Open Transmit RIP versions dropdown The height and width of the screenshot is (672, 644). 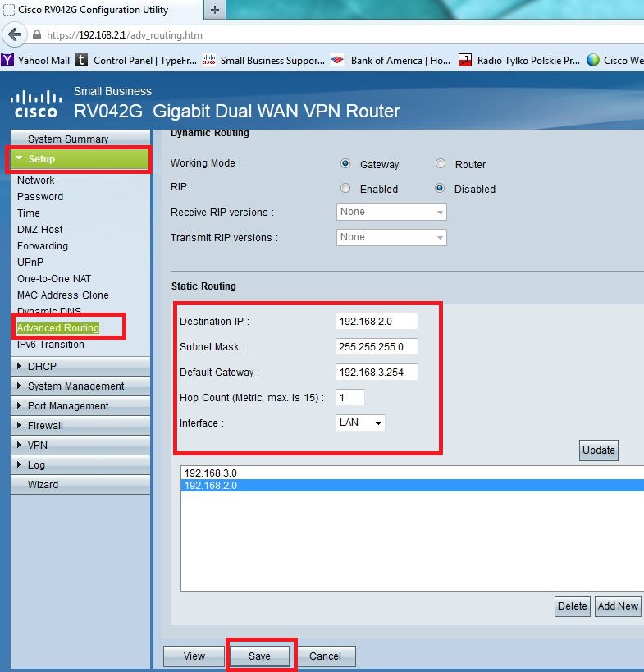391,237
